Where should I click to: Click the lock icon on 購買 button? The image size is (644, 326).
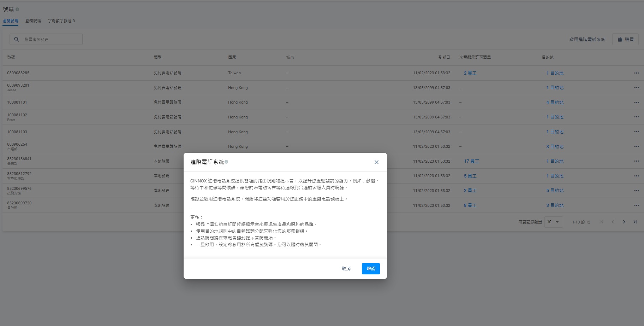coord(620,39)
